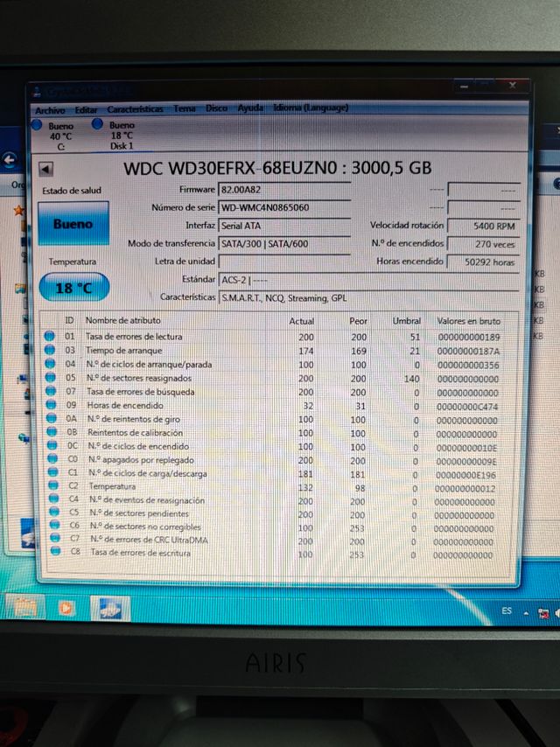Click the Valores en bruto column header
The height and width of the screenshot is (747, 560).
[468, 321]
